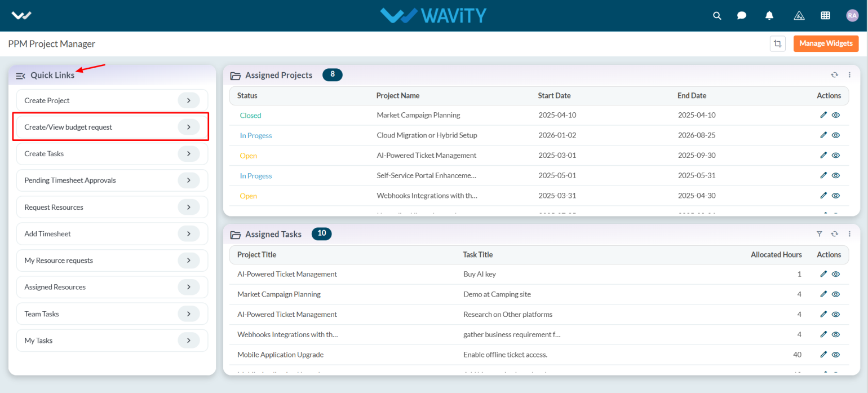Edit the Research on Other platforms task

click(823, 314)
